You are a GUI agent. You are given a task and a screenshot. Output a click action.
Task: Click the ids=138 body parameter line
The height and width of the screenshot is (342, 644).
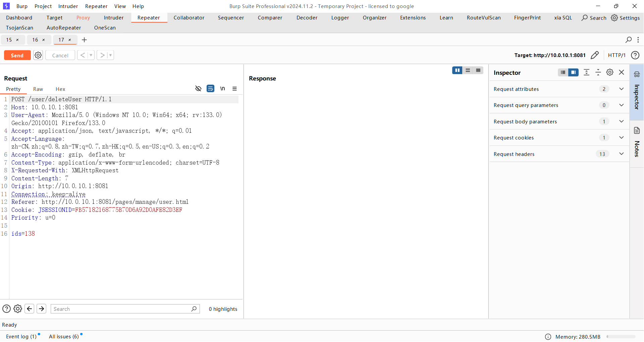click(x=23, y=234)
